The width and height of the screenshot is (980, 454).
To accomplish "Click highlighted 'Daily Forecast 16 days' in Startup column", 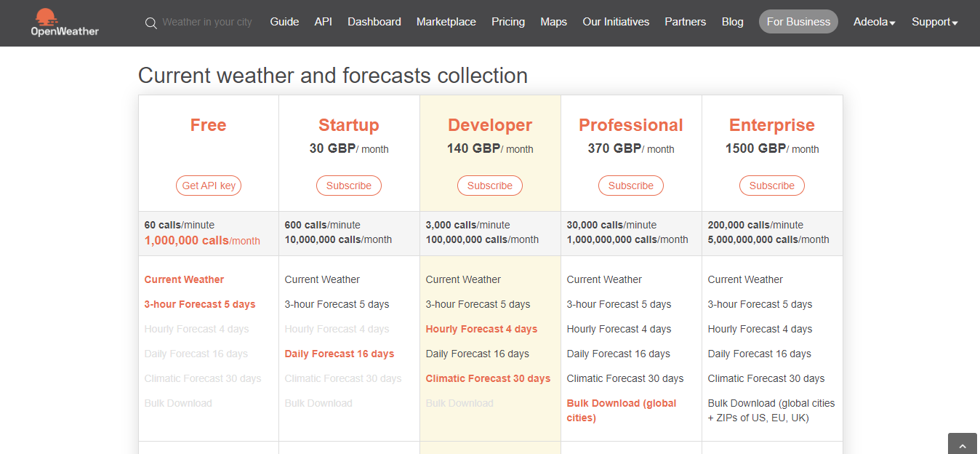I will (x=340, y=354).
